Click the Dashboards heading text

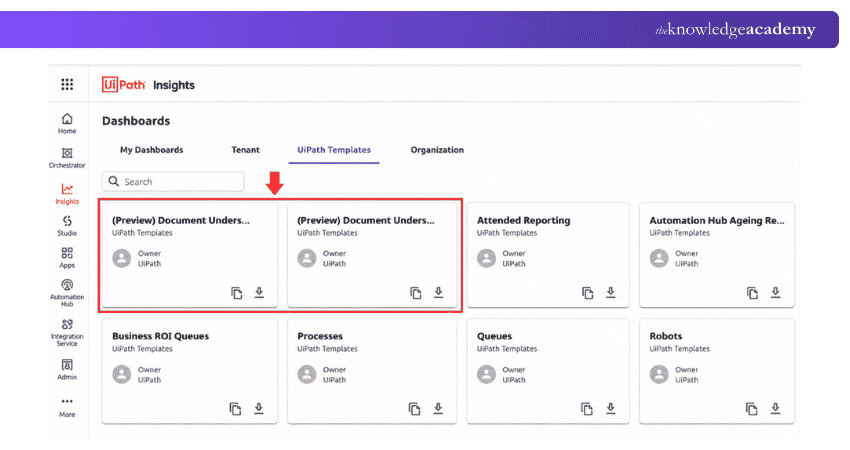click(x=136, y=121)
